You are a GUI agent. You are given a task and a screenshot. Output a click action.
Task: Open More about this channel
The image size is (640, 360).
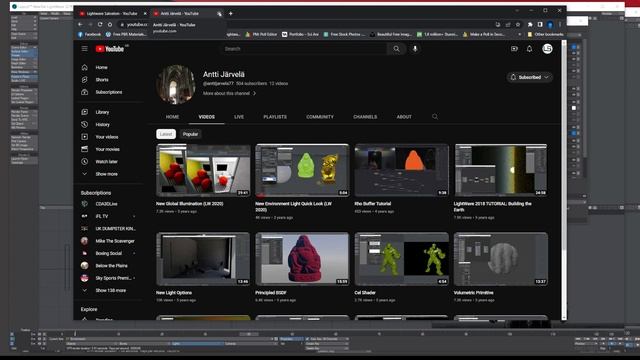coord(229,93)
